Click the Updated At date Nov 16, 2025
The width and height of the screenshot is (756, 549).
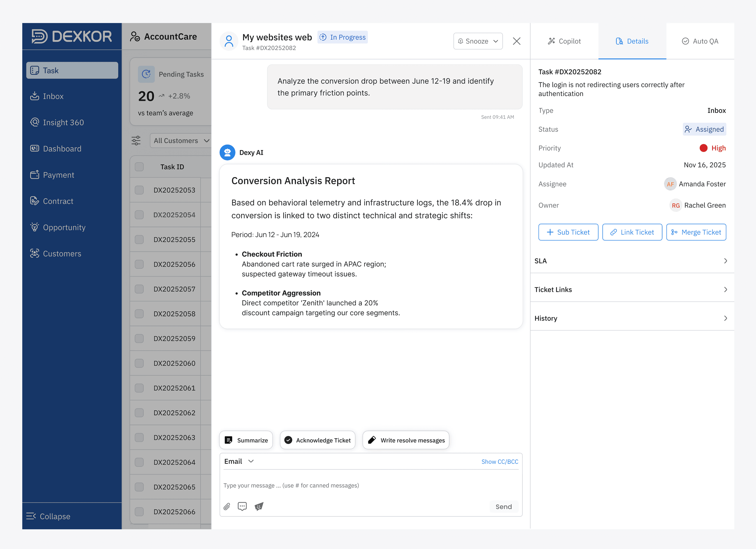coord(704,165)
